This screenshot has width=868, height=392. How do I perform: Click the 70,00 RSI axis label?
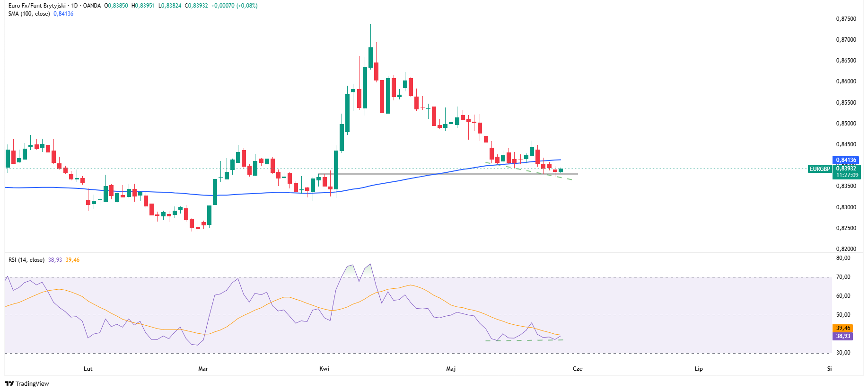click(843, 277)
